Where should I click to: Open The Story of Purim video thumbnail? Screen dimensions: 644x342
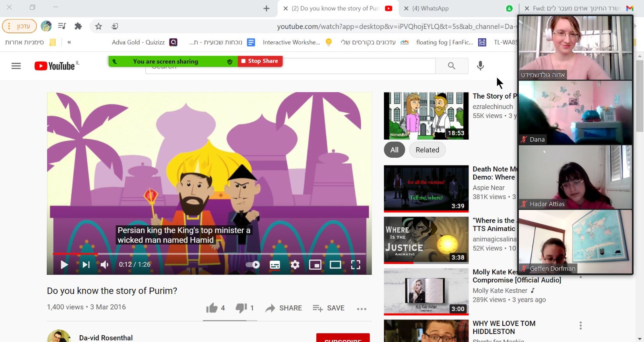[x=426, y=116]
